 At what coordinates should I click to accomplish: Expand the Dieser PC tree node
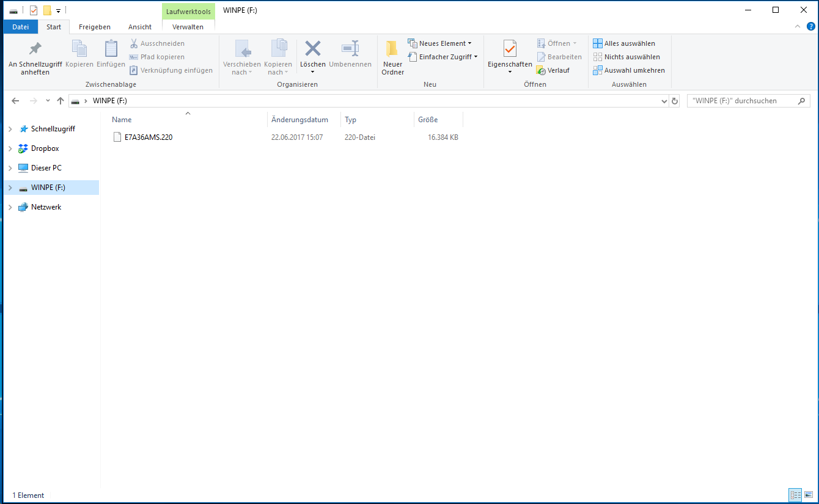10,168
